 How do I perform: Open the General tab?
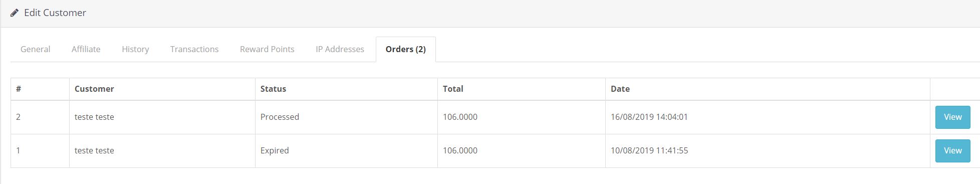(35, 49)
